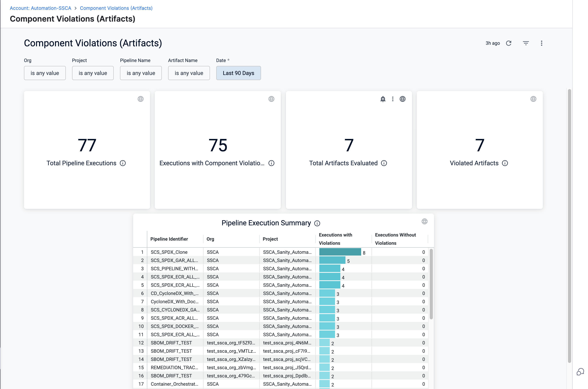This screenshot has width=588, height=389.
Task: Change the Last 90 Days date filter
Action: tap(238, 73)
